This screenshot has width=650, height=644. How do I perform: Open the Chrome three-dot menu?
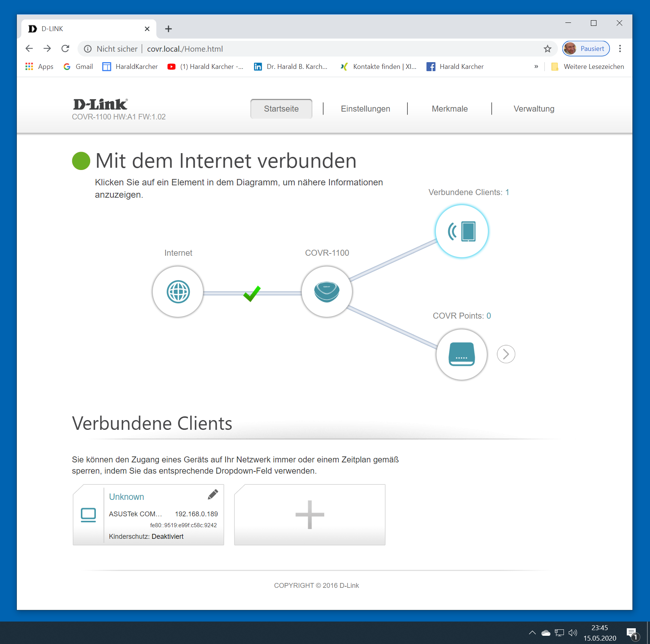point(620,49)
